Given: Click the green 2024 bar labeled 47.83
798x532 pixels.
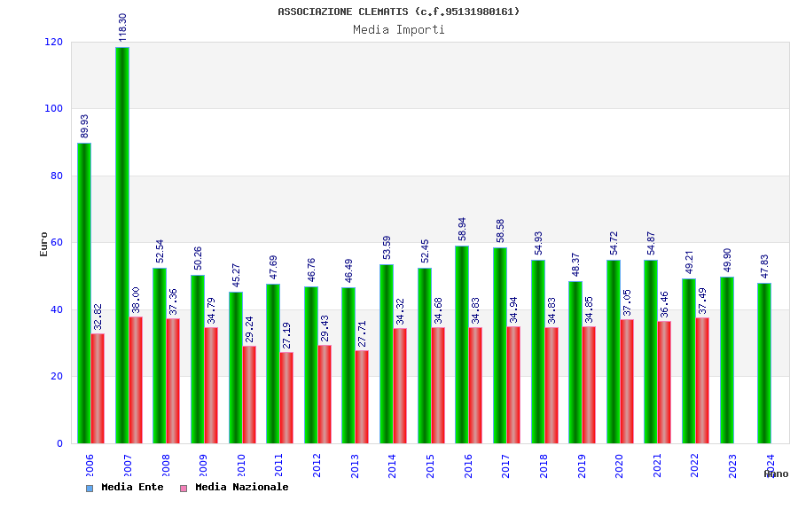Looking at the screenshot, I should coord(764,364).
